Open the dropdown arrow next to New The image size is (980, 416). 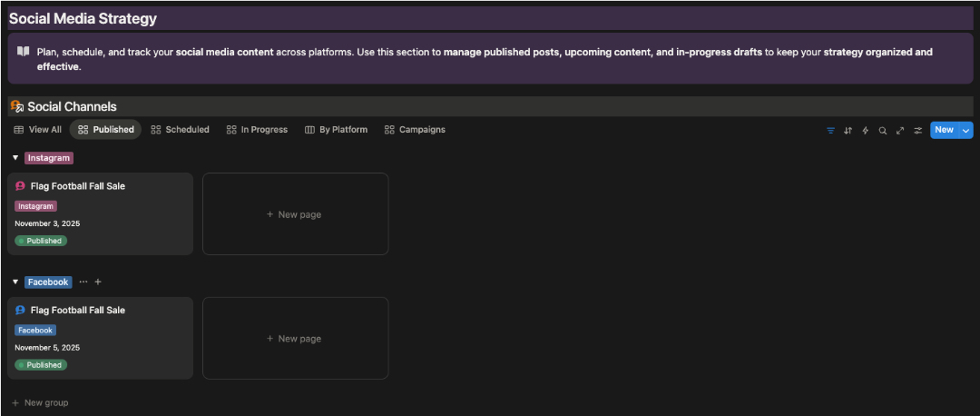(x=965, y=130)
